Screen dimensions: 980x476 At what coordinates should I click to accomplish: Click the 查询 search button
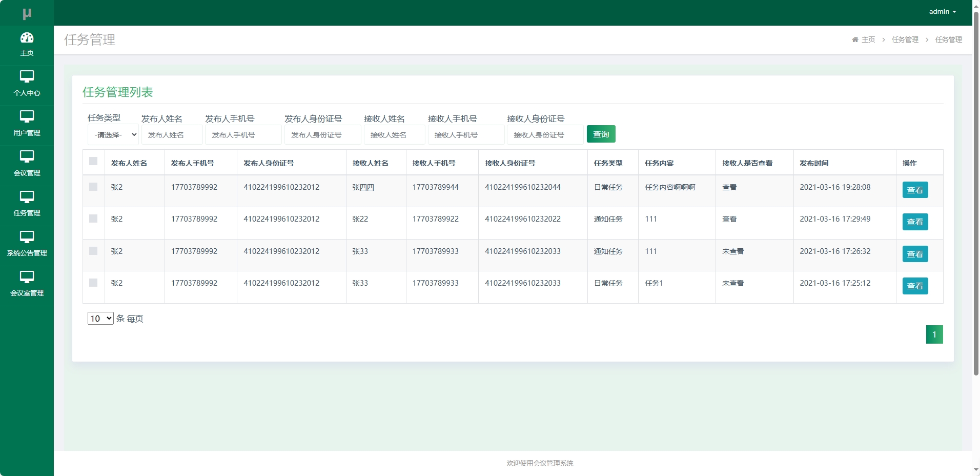click(x=601, y=134)
